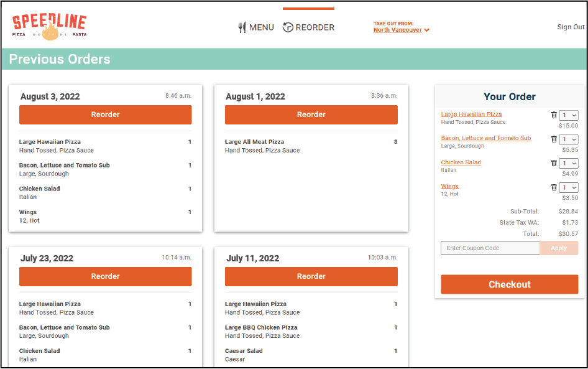
Task: Click the Enter Coupon Code field
Action: point(490,248)
